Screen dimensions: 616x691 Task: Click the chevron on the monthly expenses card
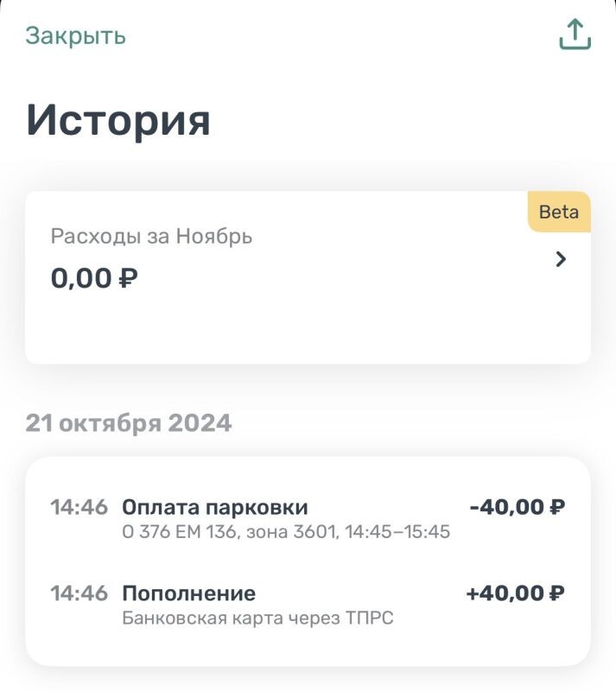(561, 259)
